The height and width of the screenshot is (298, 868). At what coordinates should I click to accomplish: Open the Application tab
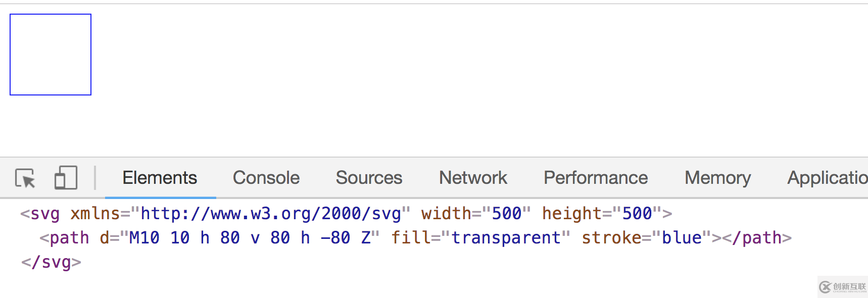click(x=828, y=178)
